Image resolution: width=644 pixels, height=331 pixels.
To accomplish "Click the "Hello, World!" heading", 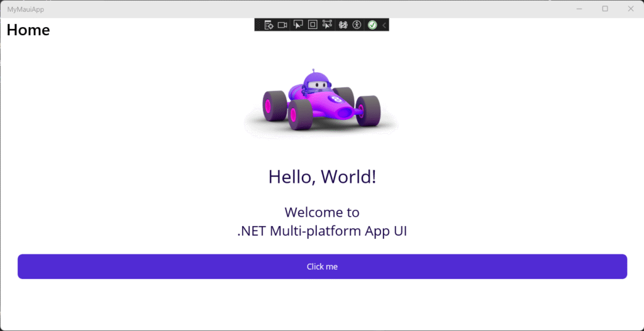I will [x=322, y=176].
